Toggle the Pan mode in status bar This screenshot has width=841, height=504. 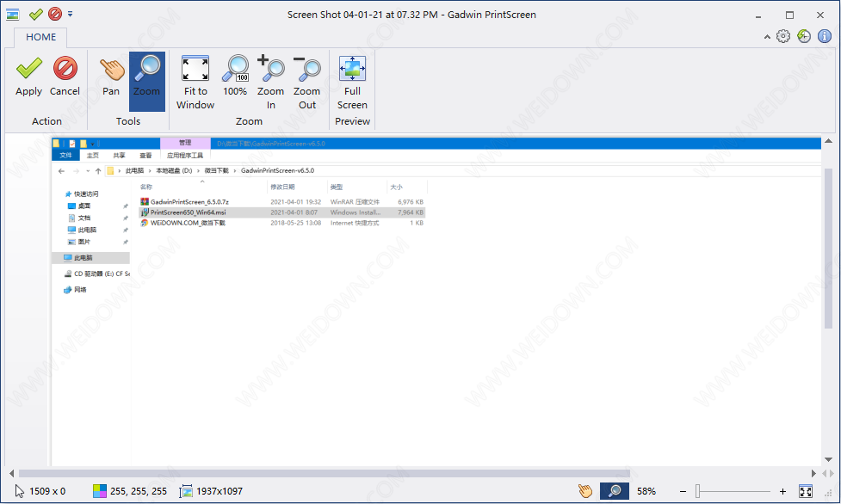[x=585, y=491]
